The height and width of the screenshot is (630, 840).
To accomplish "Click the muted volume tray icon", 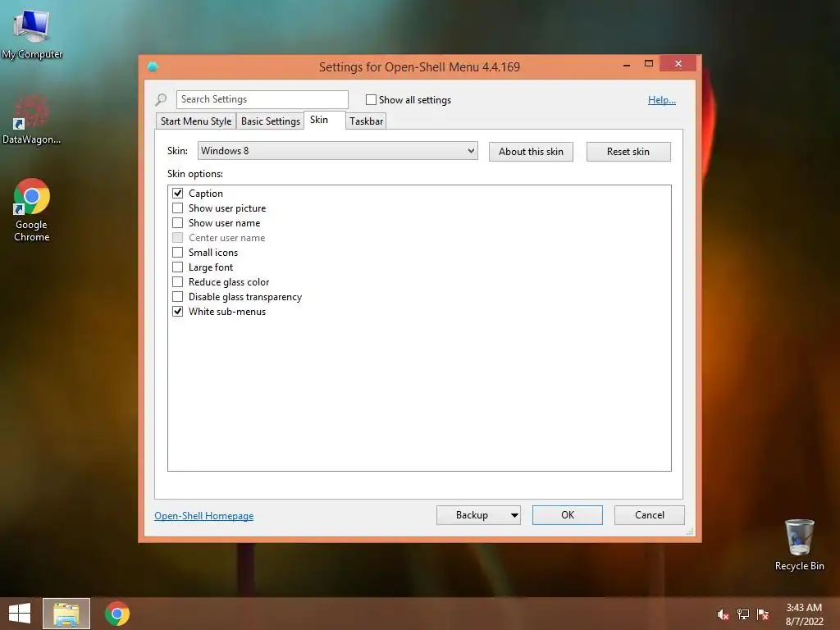I will pos(723,614).
